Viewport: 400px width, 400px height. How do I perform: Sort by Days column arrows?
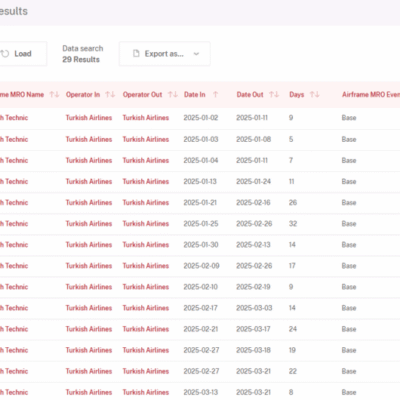[x=314, y=95]
